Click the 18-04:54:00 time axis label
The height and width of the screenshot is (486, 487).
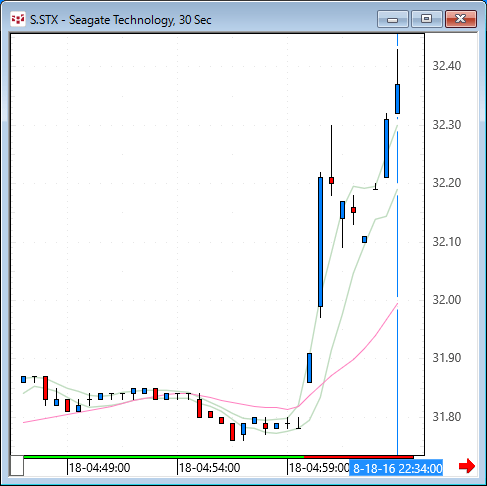click(209, 468)
